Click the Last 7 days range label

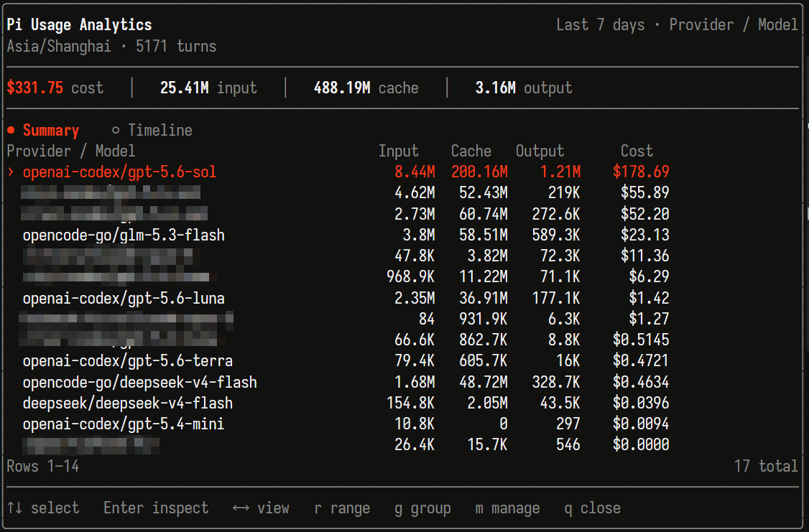click(x=601, y=24)
